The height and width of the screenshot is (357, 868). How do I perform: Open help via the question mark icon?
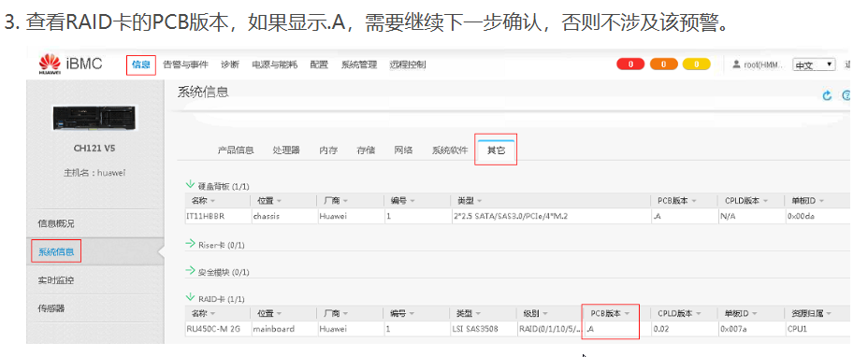[846, 95]
